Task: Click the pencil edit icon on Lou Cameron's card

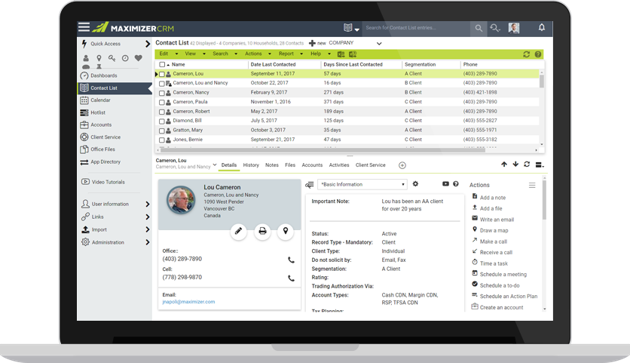Action: point(238,231)
